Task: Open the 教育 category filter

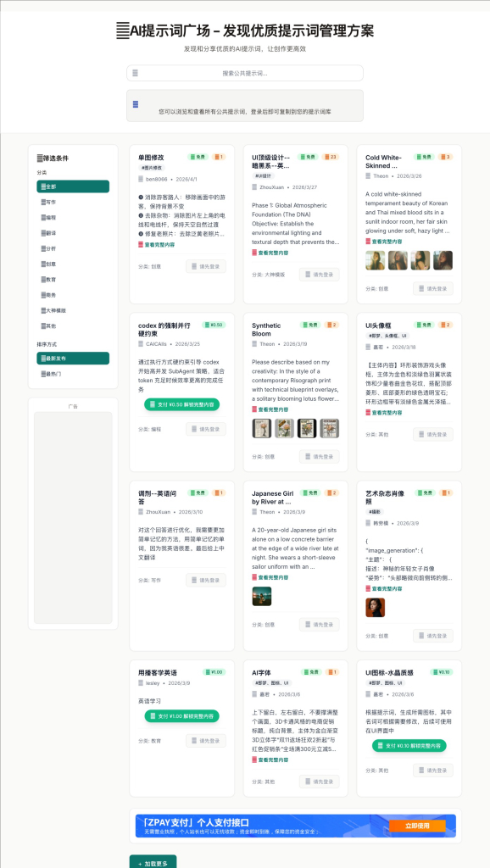Action: [73, 280]
